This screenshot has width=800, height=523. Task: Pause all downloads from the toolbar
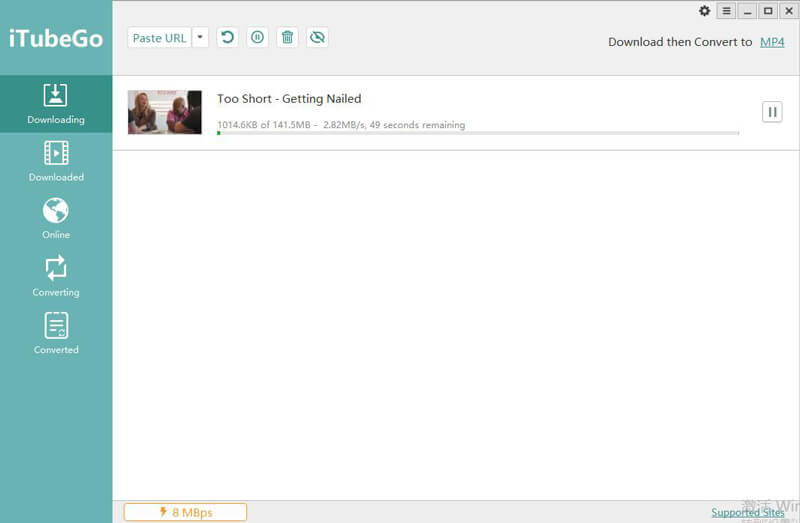pyautogui.click(x=257, y=37)
